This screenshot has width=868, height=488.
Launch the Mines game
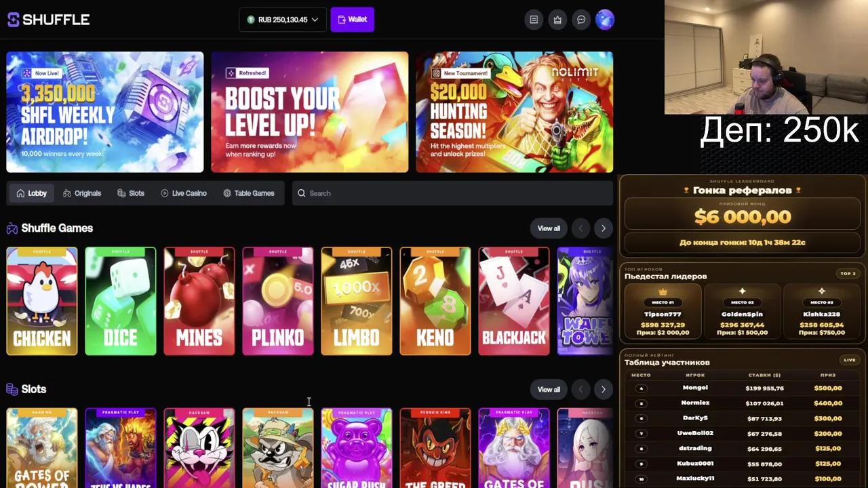pos(199,301)
